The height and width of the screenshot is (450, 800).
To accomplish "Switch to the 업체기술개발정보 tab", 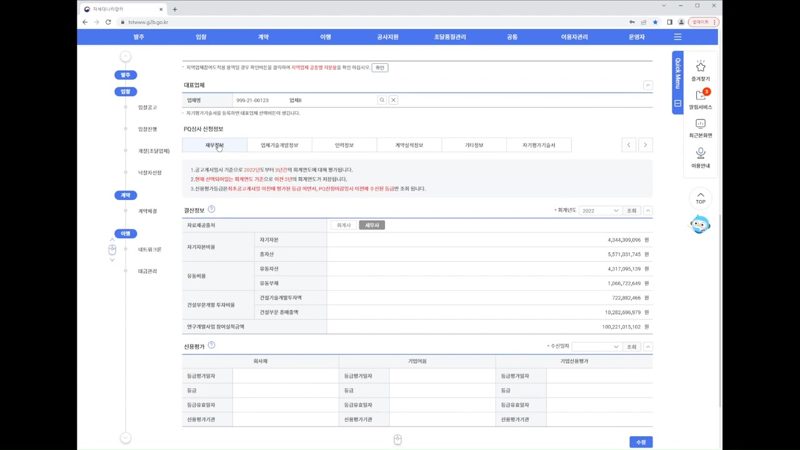I will tap(280, 145).
